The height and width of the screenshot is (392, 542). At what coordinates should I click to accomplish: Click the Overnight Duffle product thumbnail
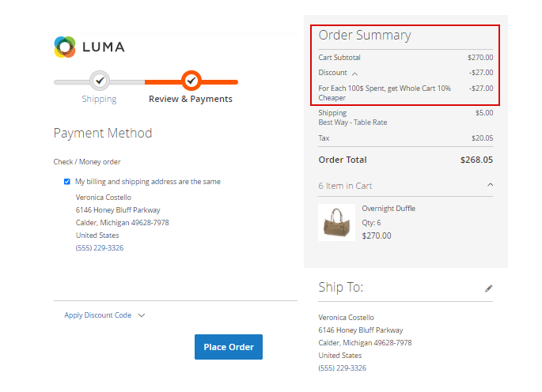tap(336, 222)
